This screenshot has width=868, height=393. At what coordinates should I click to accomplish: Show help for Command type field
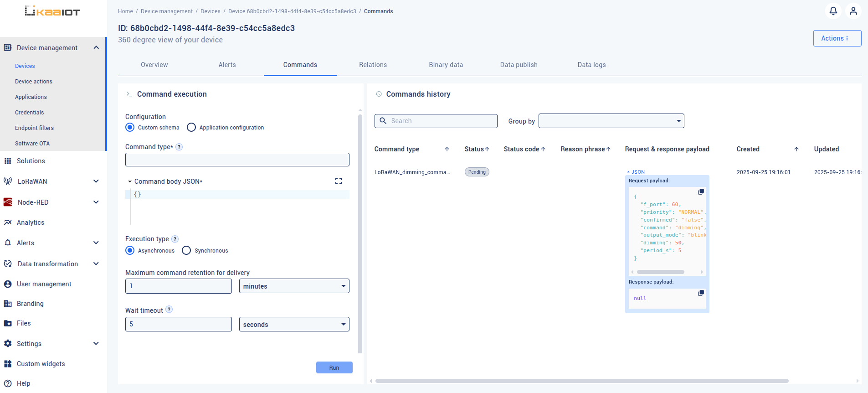179,147
